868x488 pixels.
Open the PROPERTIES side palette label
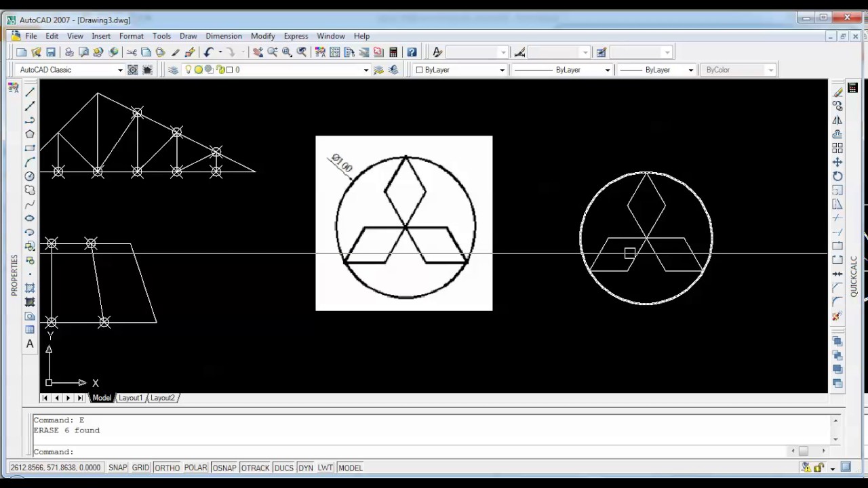pyautogui.click(x=14, y=274)
